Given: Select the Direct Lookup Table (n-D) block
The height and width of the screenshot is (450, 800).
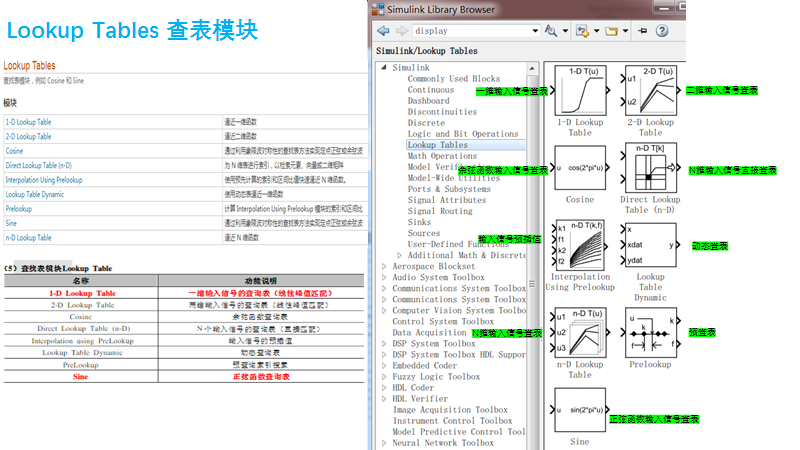Looking at the screenshot, I should pos(651,168).
